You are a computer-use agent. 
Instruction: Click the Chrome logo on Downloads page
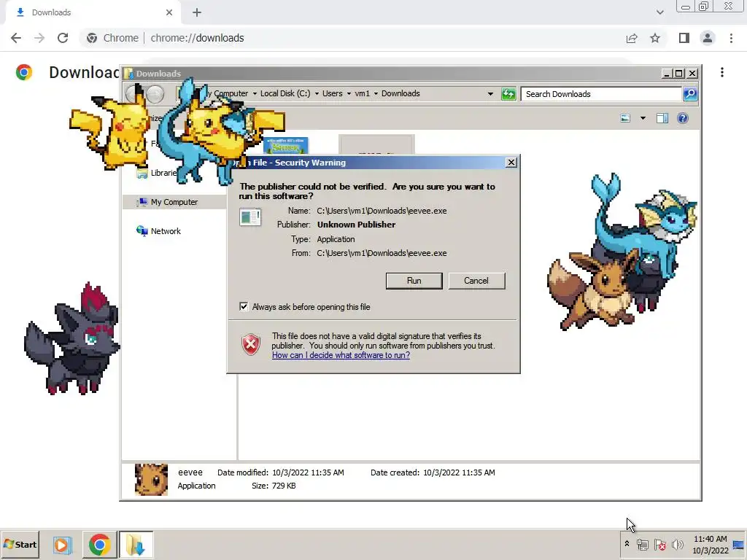coord(24,72)
